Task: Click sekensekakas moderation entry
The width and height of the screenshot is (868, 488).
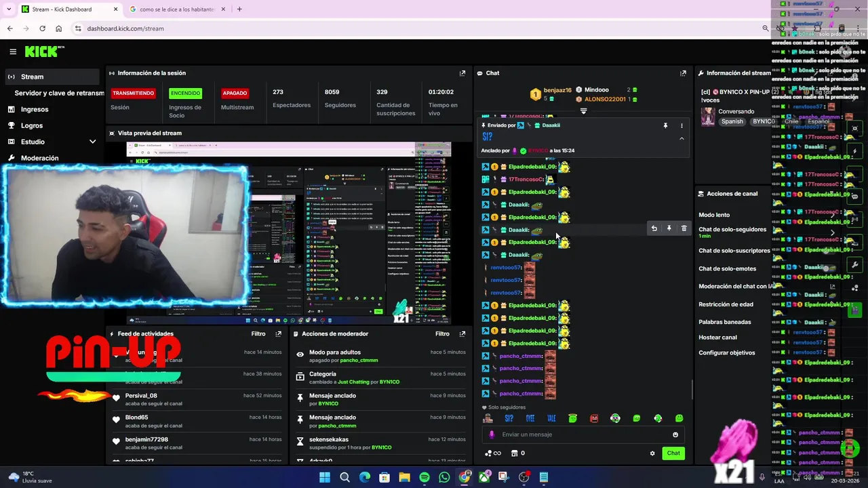Action: tap(329, 439)
